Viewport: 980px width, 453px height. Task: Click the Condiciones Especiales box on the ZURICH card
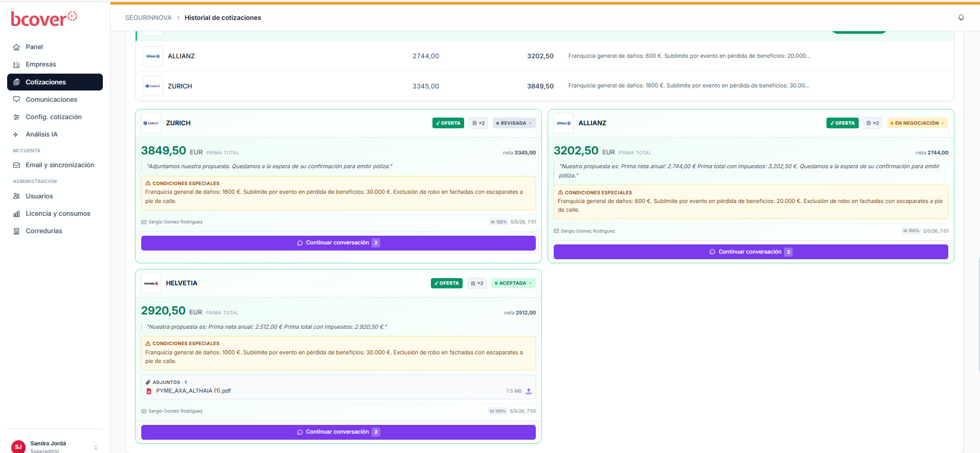tap(338, 193)
